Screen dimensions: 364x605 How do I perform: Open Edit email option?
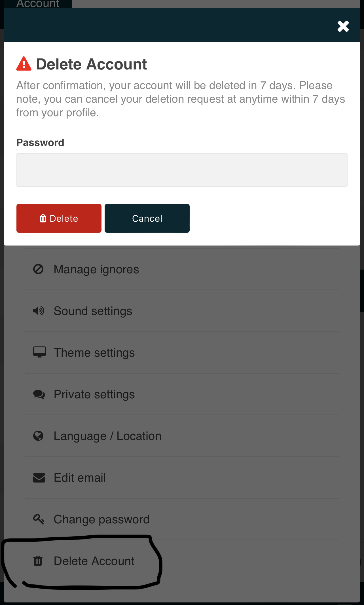tap(80, 478)
